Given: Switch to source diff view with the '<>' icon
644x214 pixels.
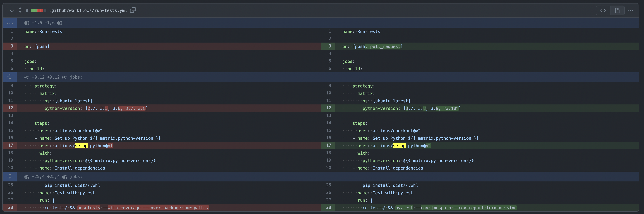Looking at the screenshot, I should pos(603,10).
